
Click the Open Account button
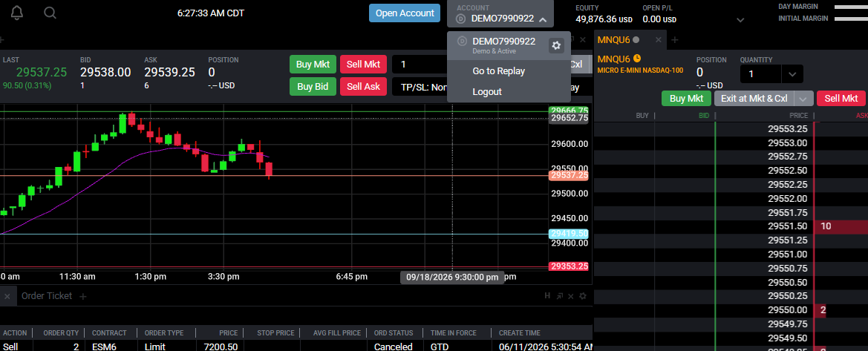tap(405, 13)
